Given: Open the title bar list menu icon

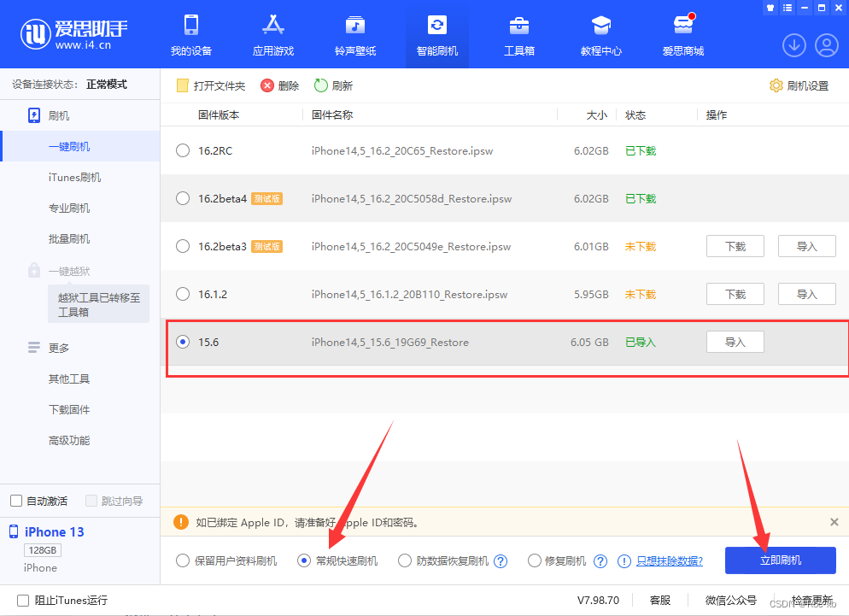Looking at the screenshot, I should click(x=788, y=8).
